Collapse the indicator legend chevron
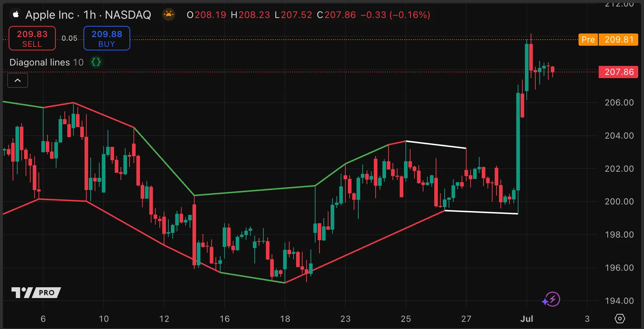 point(18,80)
